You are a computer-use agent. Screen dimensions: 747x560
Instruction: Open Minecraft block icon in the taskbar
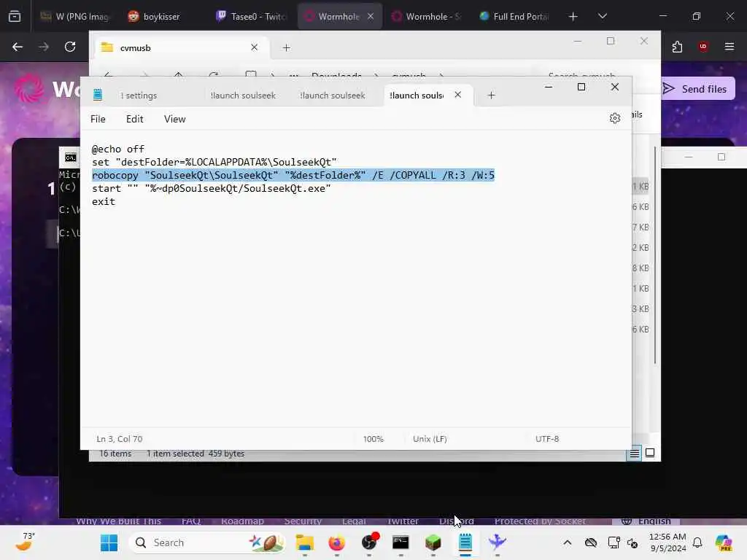pos(433,542)
